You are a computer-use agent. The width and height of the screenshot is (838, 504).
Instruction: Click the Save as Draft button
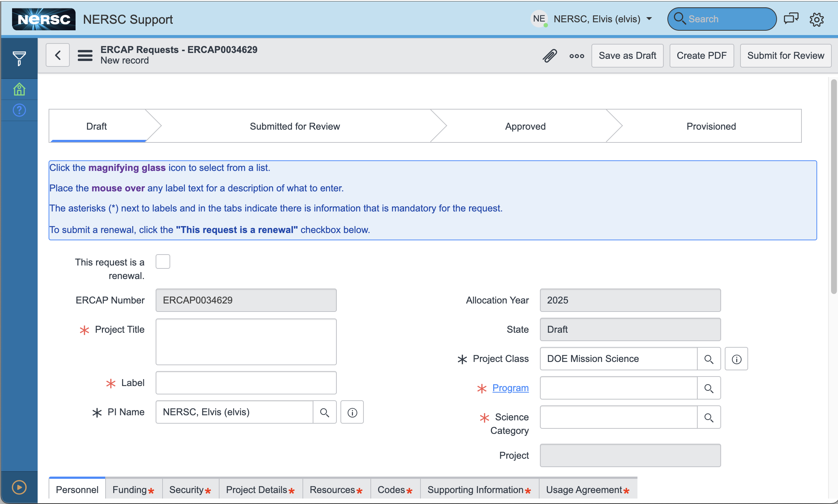point(627,56)
